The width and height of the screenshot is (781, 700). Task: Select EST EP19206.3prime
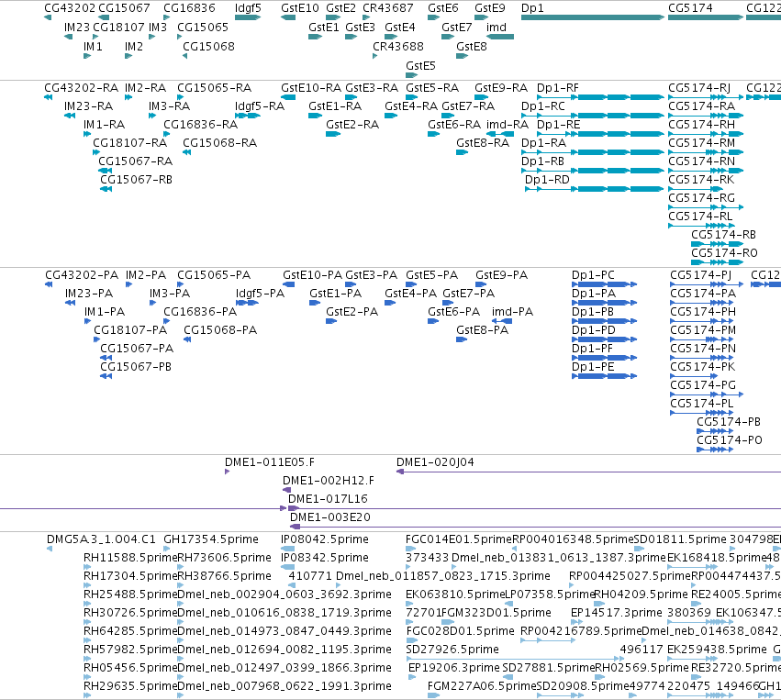453,668
